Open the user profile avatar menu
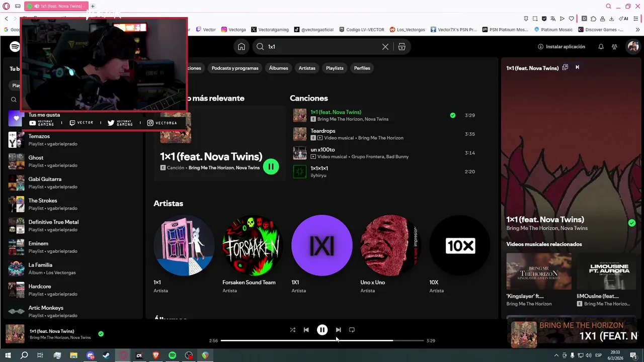 click(x=632, y=47)
